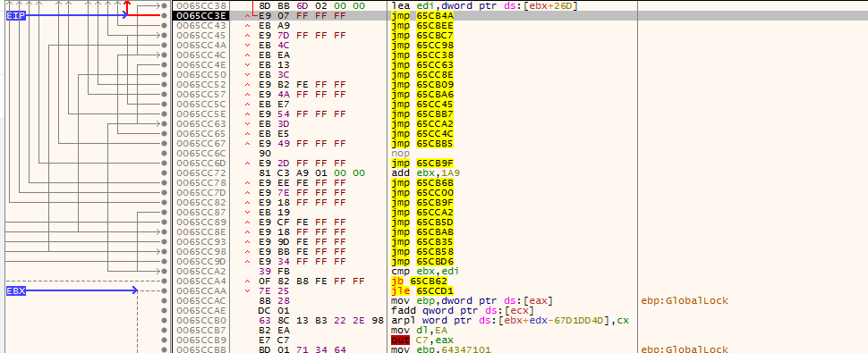
Task: Select bytes E9 4A FF FF FF
Action: (x=302, y=95)
